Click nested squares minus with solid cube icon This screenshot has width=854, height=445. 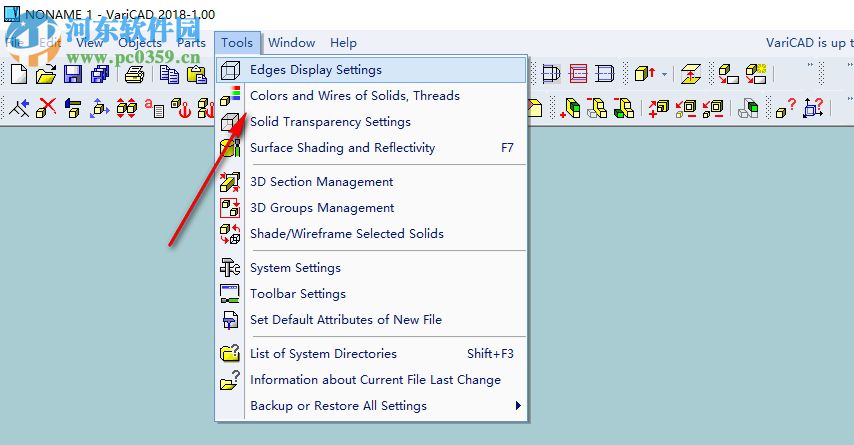[712, 108]
